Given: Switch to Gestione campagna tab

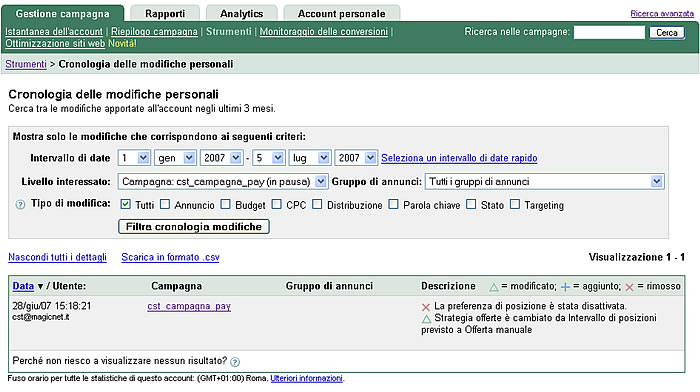Looking at the screenshot, I should pyautogui.click(x=62, y=13).
